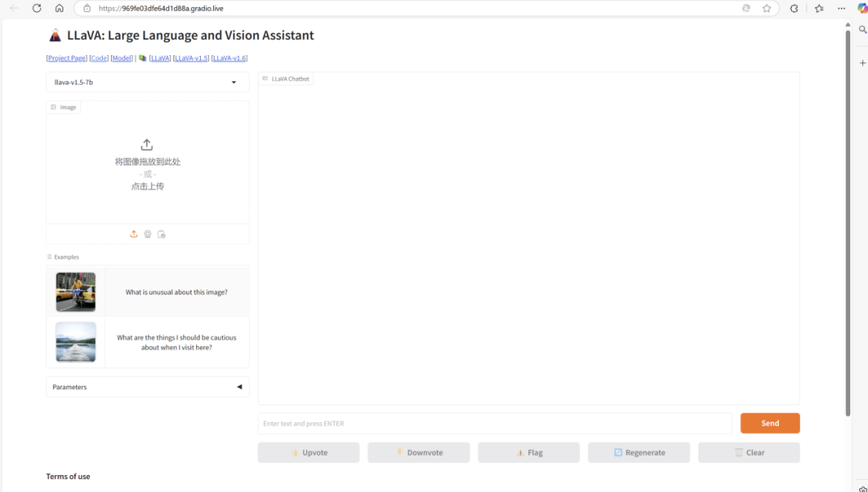The image size is (868, 492).
Task: Click the Regenerate button
Action: click(x=639, y=452)
